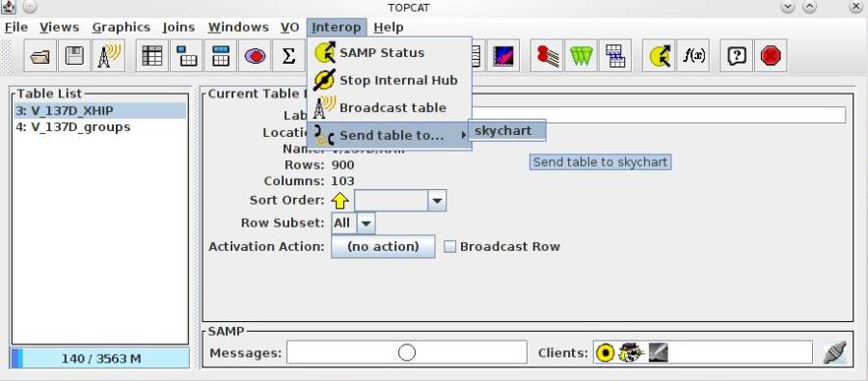Screen dimensions: 868x381
Task: Enable the Broadcast Row checkbox
Action: click(450, 246)
